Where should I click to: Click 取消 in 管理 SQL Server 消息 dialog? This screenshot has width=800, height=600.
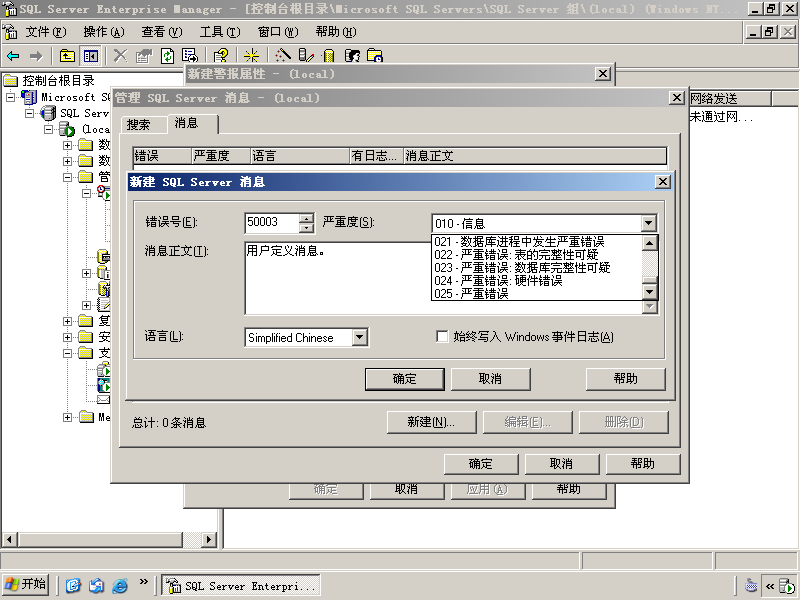(x=562, y=464)
